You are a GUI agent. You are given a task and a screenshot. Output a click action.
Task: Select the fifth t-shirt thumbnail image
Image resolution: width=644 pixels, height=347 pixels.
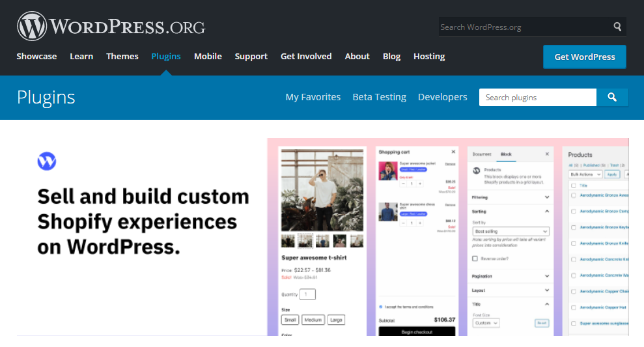point(356,241)
